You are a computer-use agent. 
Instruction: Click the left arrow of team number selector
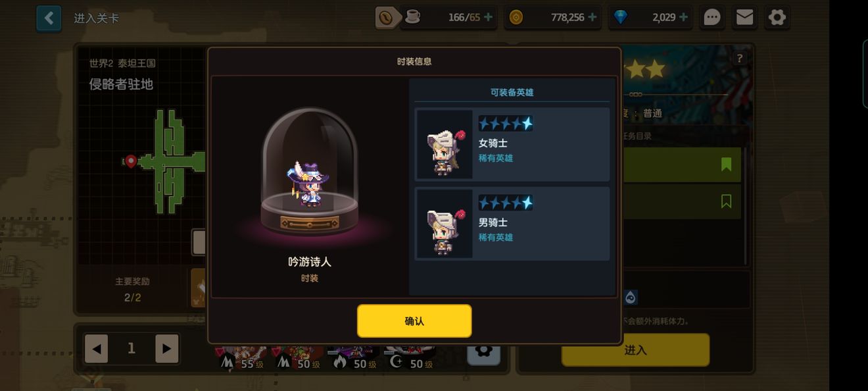coord(96,349)
